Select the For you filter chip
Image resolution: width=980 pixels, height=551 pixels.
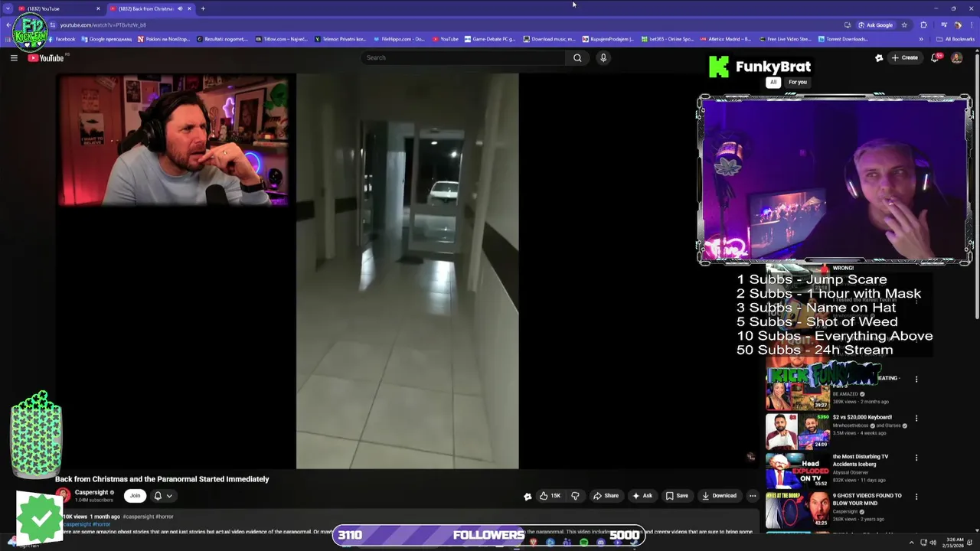tap(798, 82)
